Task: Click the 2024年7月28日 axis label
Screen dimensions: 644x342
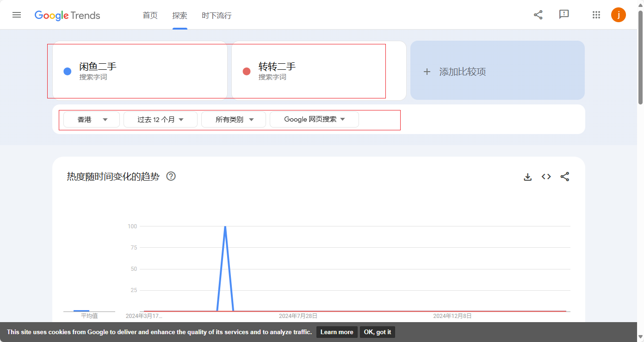Action: click(298, 316)
